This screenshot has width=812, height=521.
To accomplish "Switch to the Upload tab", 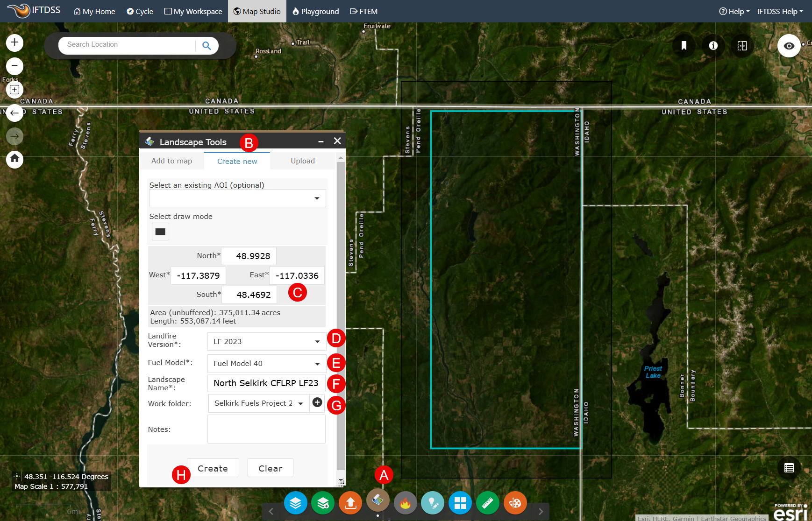I will pos(302,161).
